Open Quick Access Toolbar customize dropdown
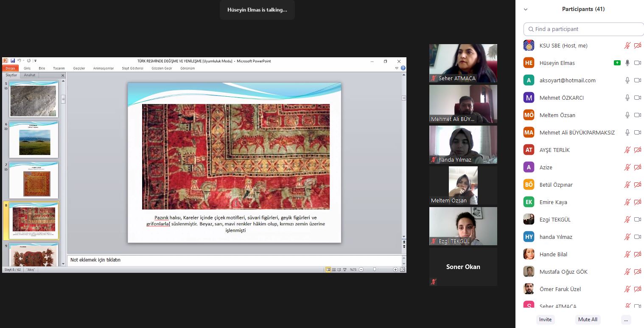The height and width of the screenshot is (328, 644). pos(35,61)
